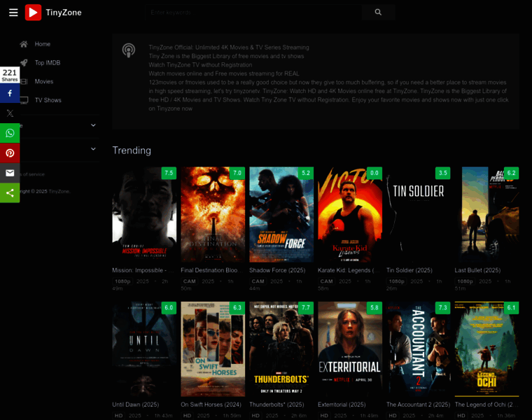Click the Exterritorial (2025) title link
Viewport: 532px width, 420px height.
click(342, 405)
